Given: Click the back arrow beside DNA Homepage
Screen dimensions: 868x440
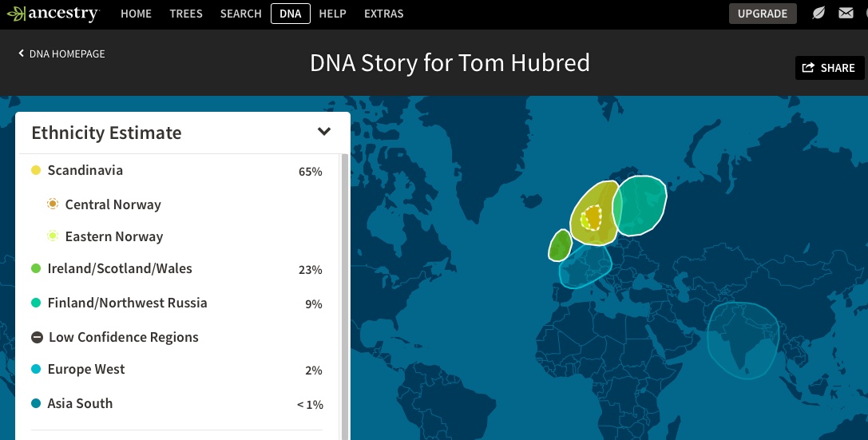Looking at the screenshot, I should pos(22,54).
